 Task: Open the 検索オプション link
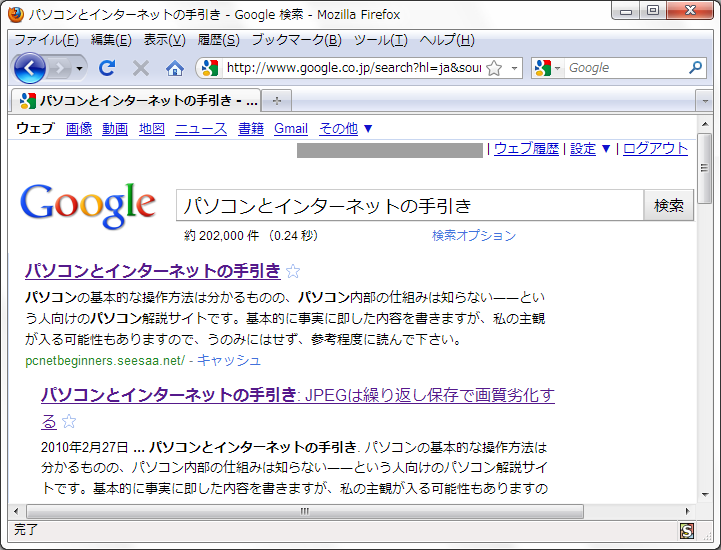[x=473, y=236]
